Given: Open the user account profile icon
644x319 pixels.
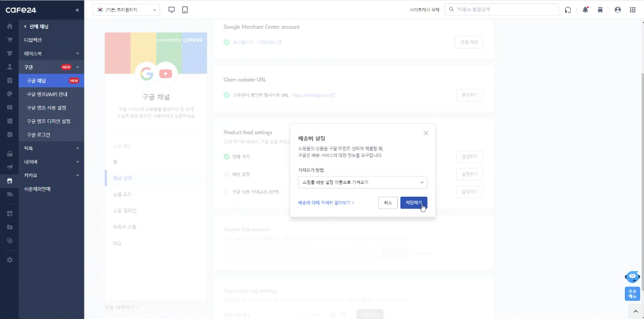Looking at the screenshot, I should [618, 10].
